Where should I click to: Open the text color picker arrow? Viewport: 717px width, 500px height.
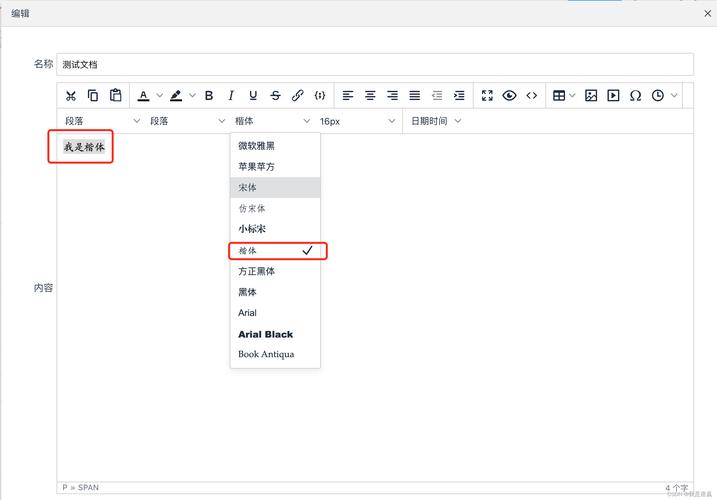point(159,96)
